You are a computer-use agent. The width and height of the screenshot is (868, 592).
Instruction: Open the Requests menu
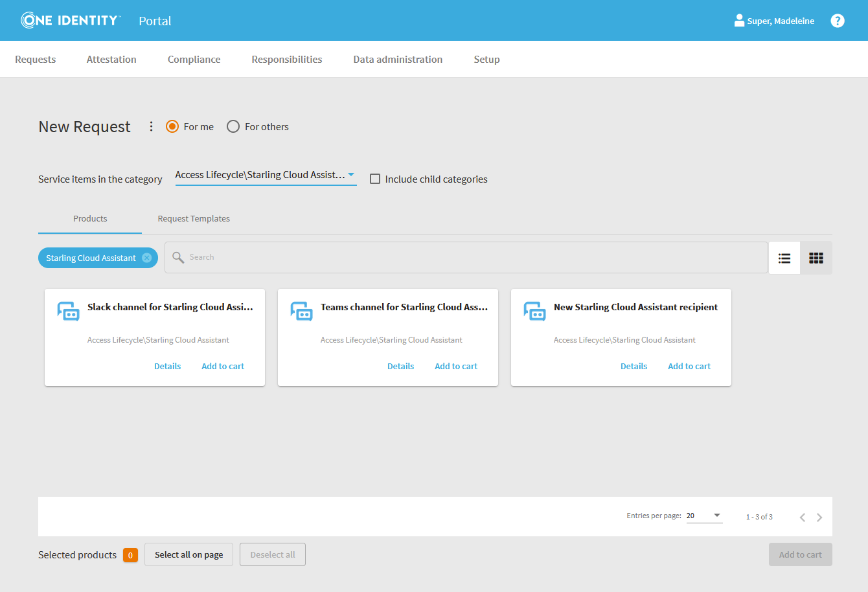[x=36, y=59]
